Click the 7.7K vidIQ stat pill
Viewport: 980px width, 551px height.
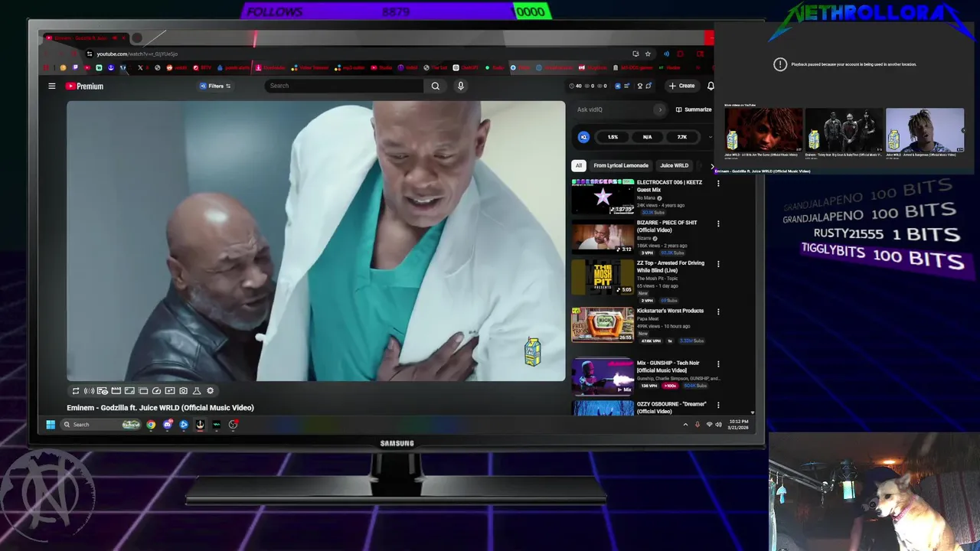(x=681, y=137)
